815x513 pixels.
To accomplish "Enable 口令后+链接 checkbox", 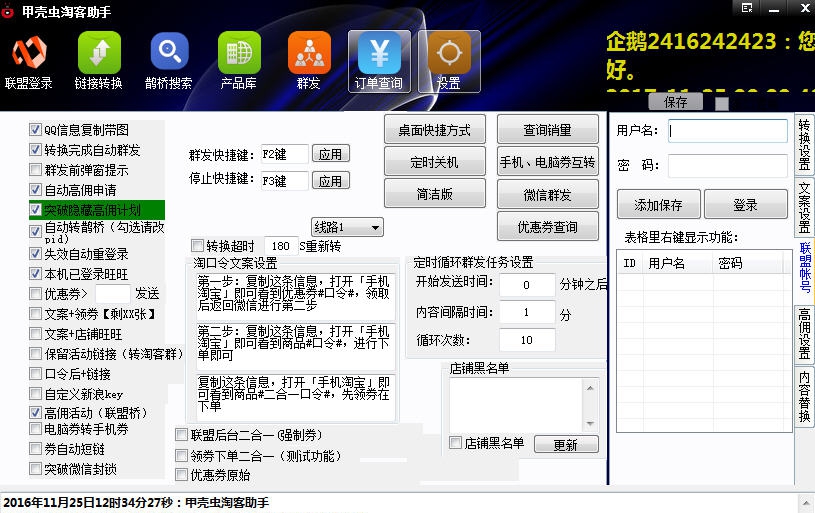I will pos(35,374).
